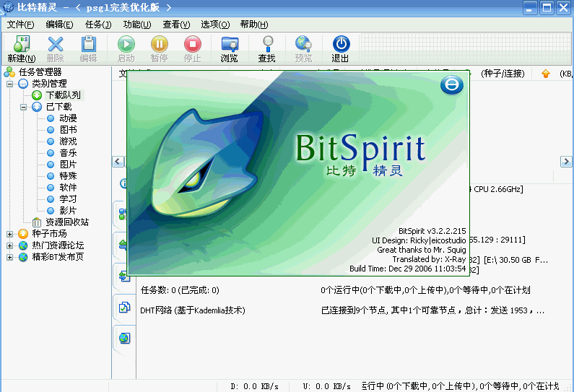Click the (种子/连接) column header
Viewport: 574px width, 392px height.
click(503, 74)
